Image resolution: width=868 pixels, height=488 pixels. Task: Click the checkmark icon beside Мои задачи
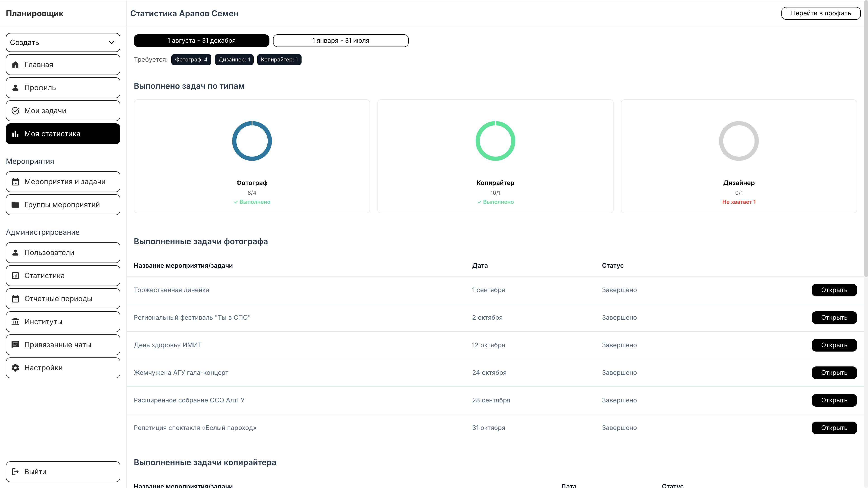click(16, 111)
